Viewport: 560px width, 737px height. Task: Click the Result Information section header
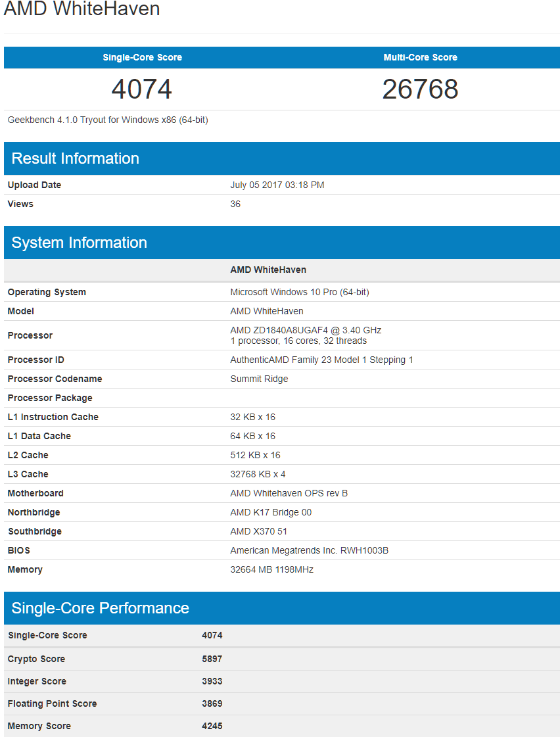tap(76, 158)
